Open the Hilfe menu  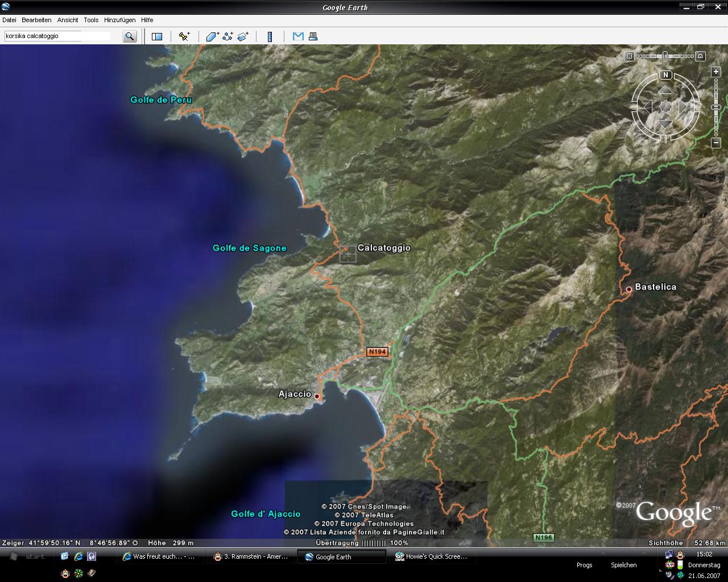(x=147, y=20)
